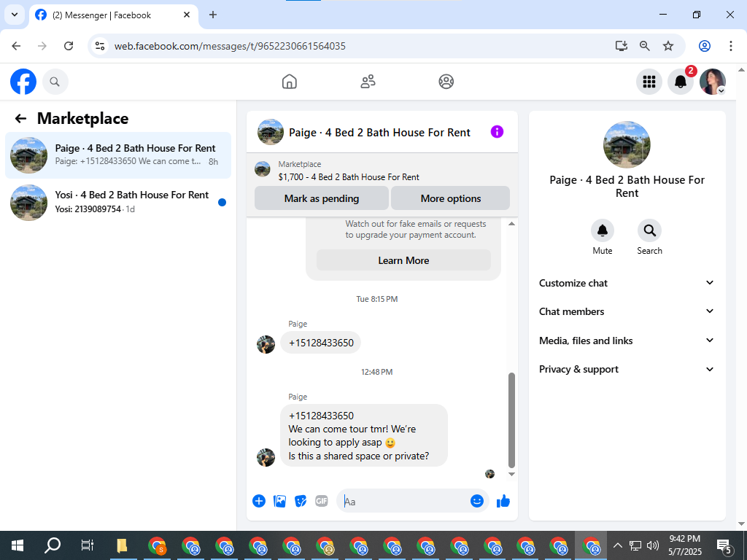The height and width of the screenshot is (560, 747).
Task: Choose a sticker with the sticker icon
Action: click(x=300, y=501)
